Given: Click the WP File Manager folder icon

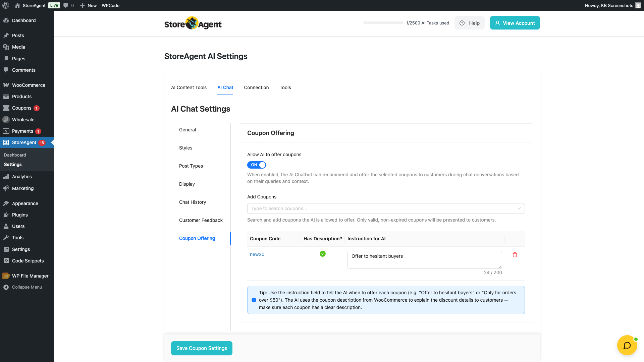Looking at the screenshot, I should pyautogui.click(x=6, y=276).
